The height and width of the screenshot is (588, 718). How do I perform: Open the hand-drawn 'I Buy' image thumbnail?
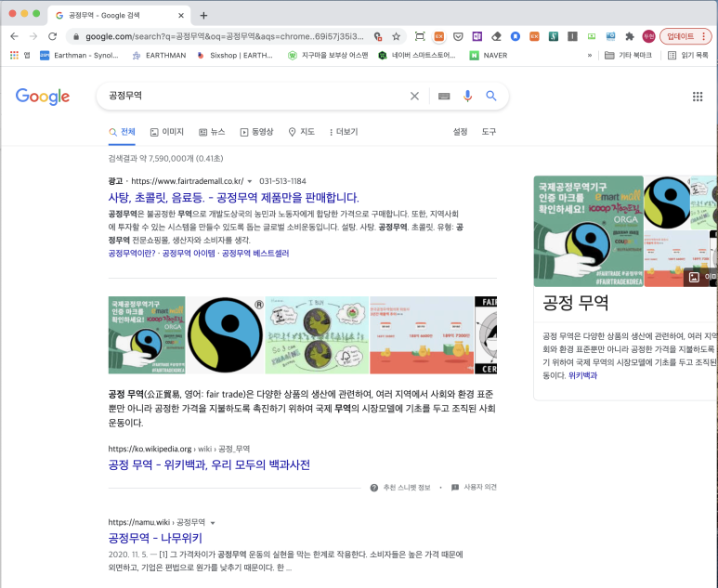pyautogui.click(x=317, y=335)
